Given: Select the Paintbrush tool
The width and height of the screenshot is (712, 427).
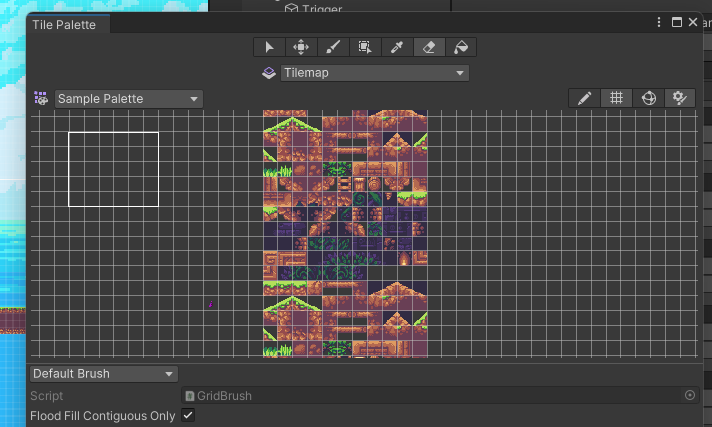Looking at the screenshot, I should (x=333, y=47).
